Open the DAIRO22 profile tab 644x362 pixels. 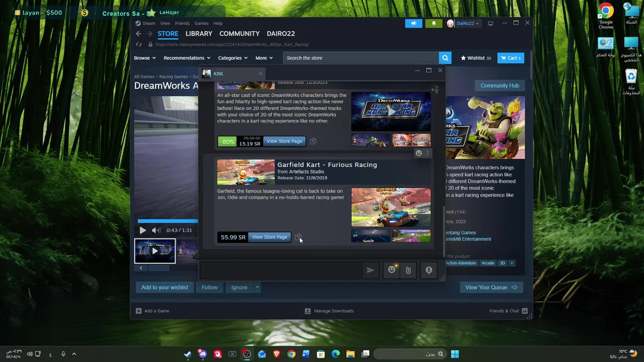click(281, 34)
